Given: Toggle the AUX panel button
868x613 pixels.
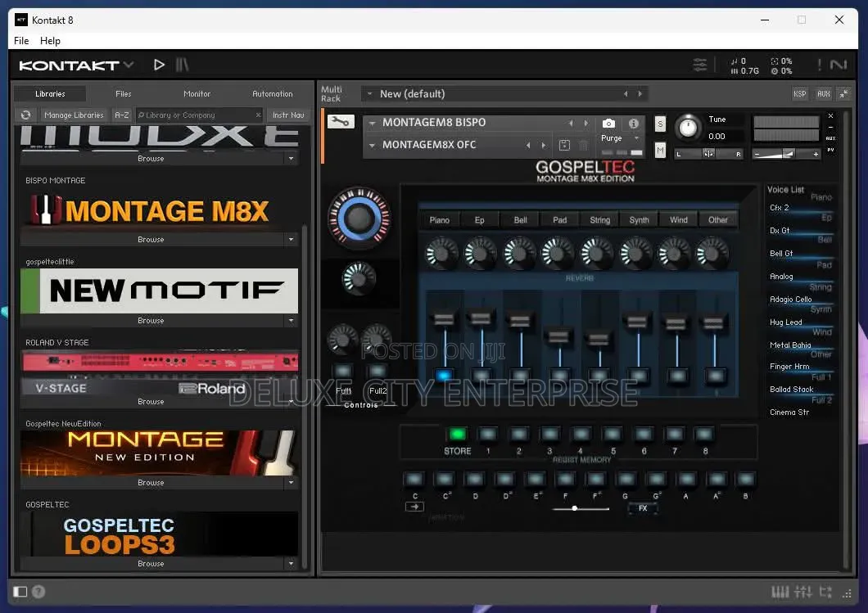Looking at the screenshot, I should tap(824, 94).
